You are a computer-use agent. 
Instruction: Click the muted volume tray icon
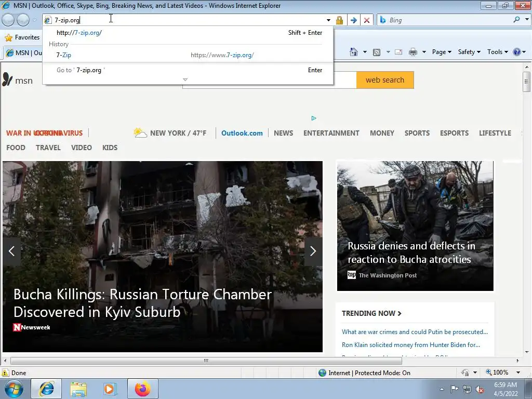point(480,389)
